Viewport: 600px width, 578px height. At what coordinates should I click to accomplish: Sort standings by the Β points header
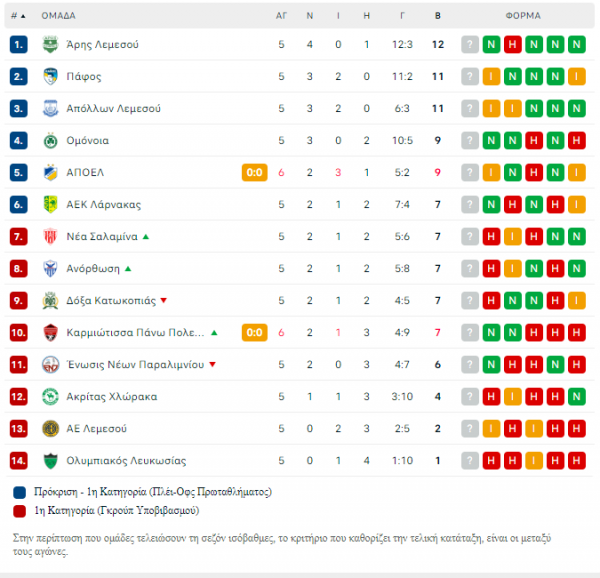click(x=438, y=16)
